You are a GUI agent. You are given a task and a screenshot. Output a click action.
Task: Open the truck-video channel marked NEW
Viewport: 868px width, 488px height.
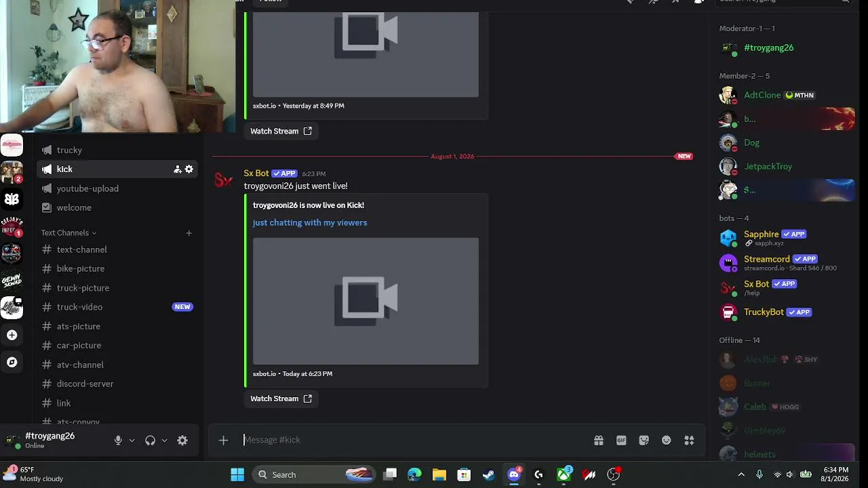click(x=118, y=307)
